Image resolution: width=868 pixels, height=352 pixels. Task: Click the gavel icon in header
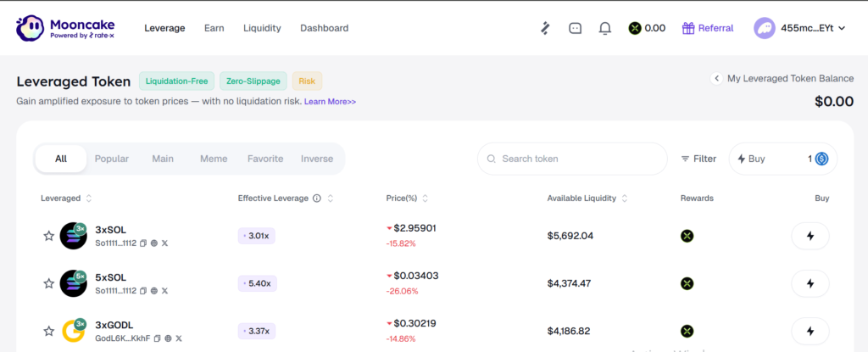[x=545, y=28]
